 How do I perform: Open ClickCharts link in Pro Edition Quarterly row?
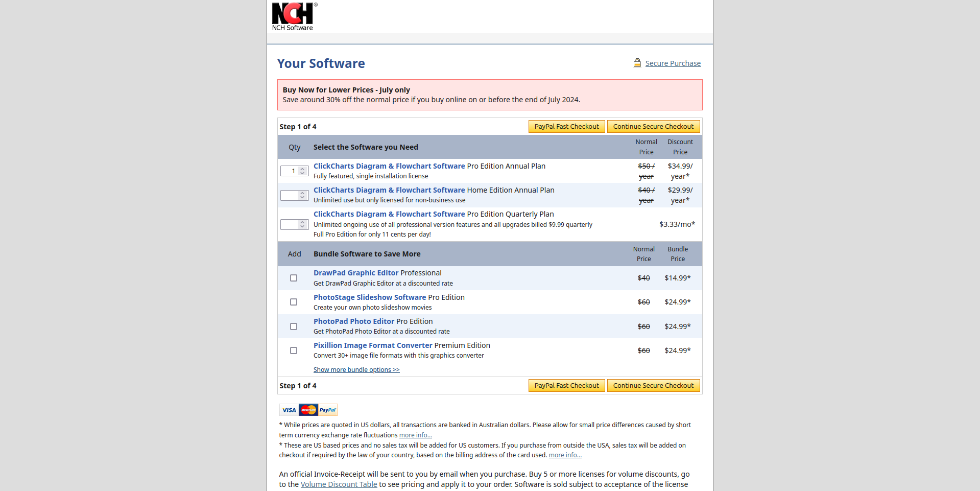[389, 214]
